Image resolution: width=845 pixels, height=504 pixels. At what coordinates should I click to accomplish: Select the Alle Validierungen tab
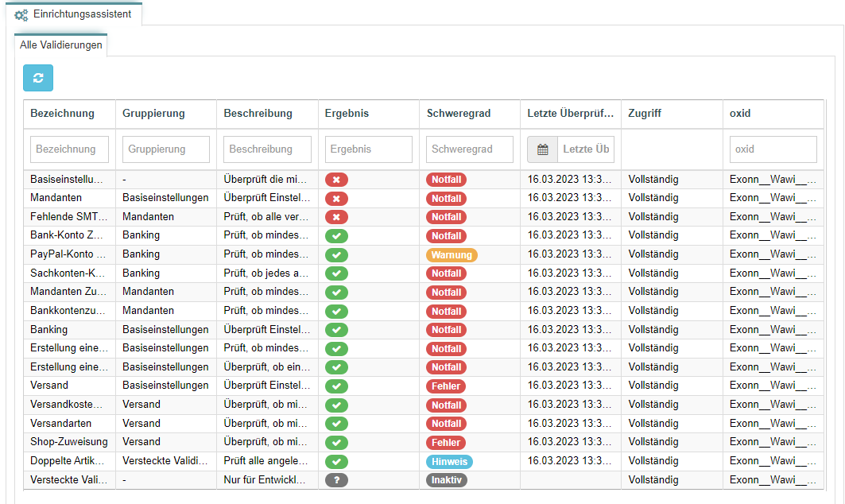point(61,45)
